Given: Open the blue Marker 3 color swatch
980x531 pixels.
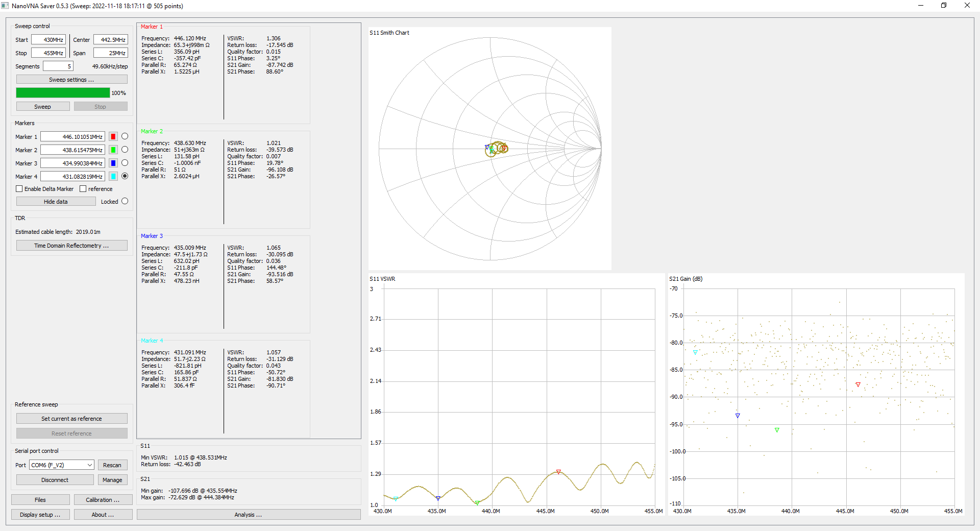Looking at the screenshot, I should (113, 163).
